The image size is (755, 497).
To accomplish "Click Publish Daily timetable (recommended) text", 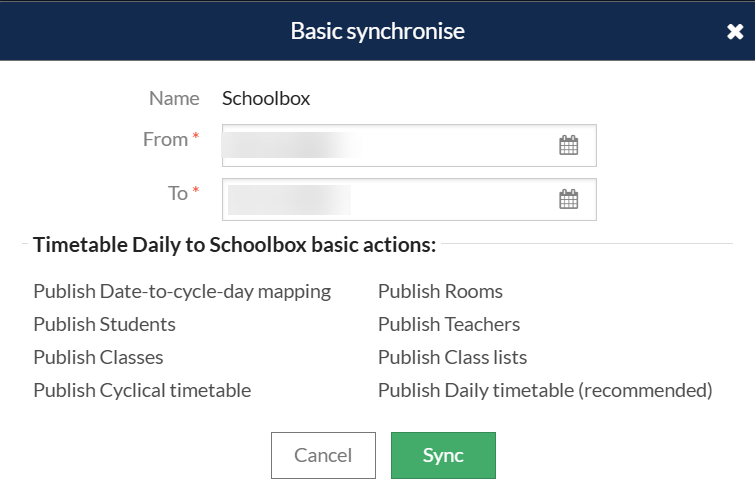I will click(545, 391).
